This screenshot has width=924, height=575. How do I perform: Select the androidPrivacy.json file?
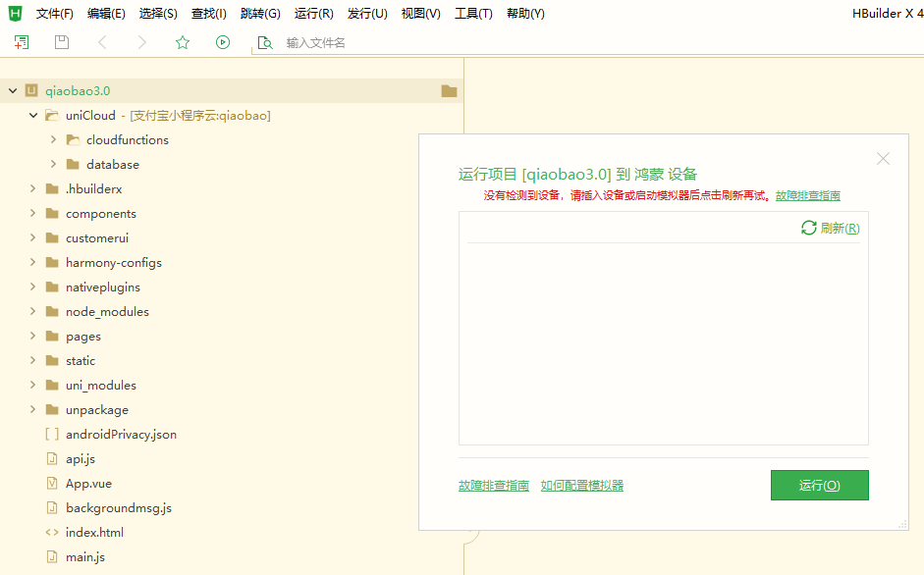tap(122, 435)
